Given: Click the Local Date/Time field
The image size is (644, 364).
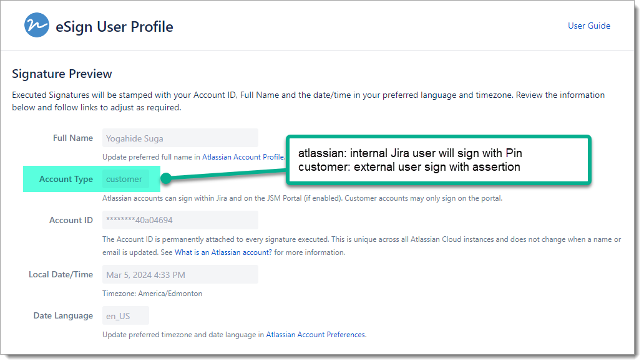Looking at the screenshot, I should coord(180,275).
